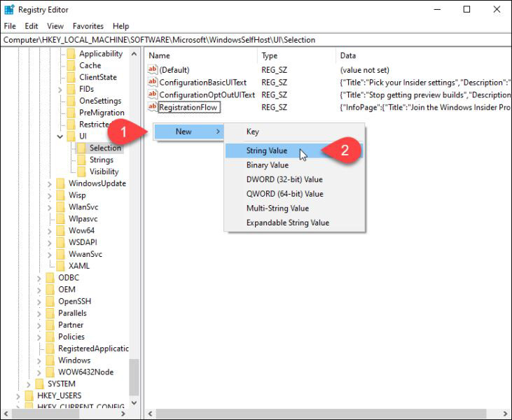Select the Policies key in tree
Image resolution: width=512 pixels, height=420 pixels.
71,337
